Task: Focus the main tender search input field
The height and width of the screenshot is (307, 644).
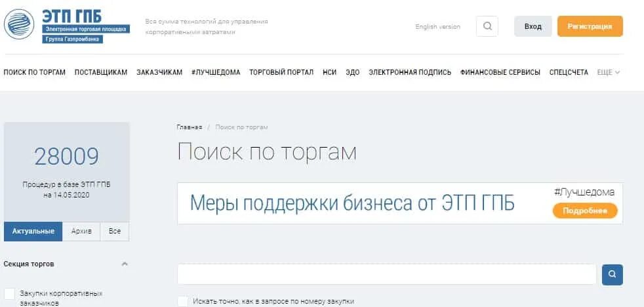Action: coord(386,274)
